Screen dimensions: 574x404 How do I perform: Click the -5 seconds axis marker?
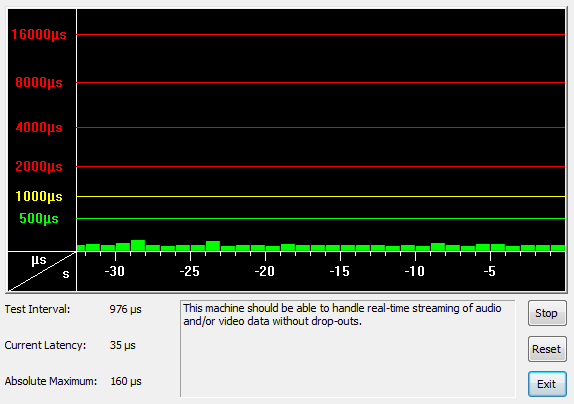coord(490,272)
